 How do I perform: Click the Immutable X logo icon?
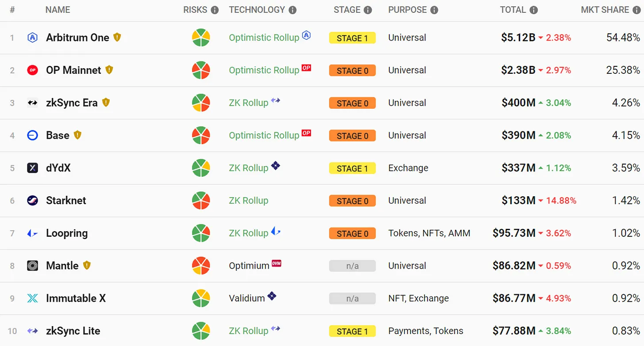coord(32,298)
